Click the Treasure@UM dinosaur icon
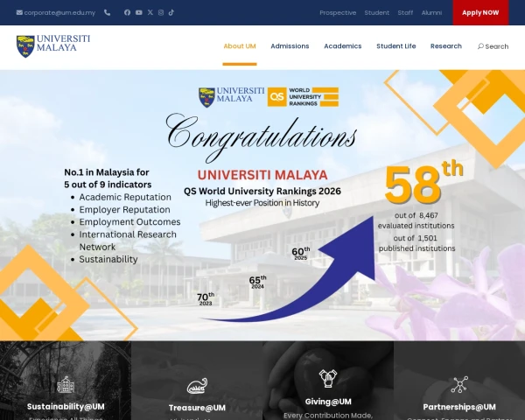The height and width of the screenshot is (420, 525). click(x=197, y=386)
